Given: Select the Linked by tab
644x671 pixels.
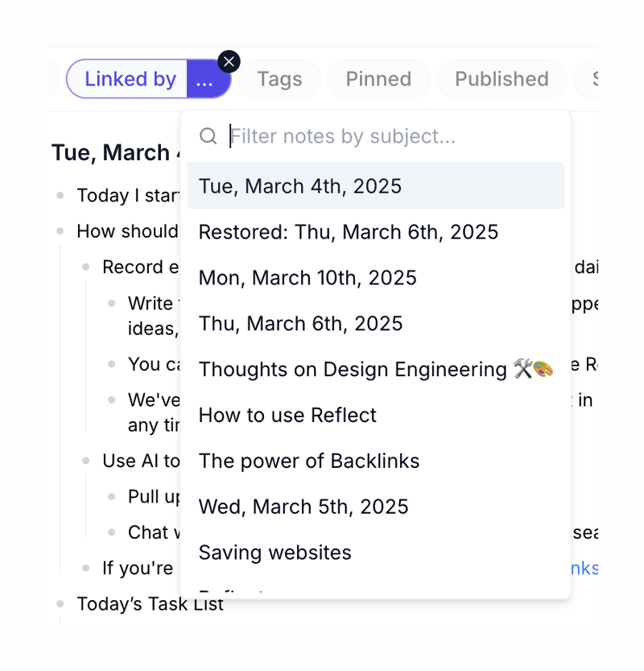Looking at the screenshot, I should [130, 79].
